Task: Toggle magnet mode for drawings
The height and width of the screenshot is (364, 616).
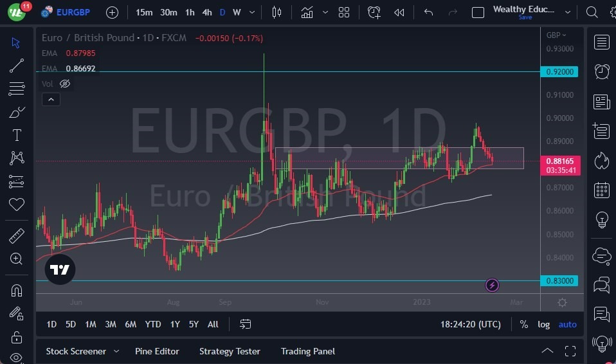Action: [17, 291]
